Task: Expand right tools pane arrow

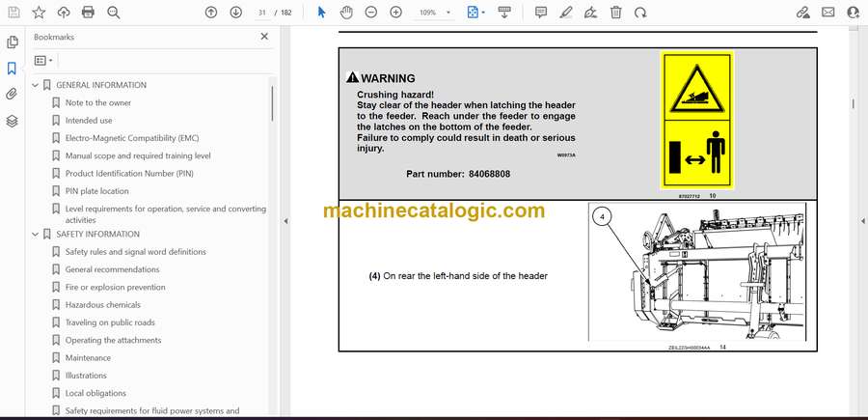Action: click(x=862, y=221)
